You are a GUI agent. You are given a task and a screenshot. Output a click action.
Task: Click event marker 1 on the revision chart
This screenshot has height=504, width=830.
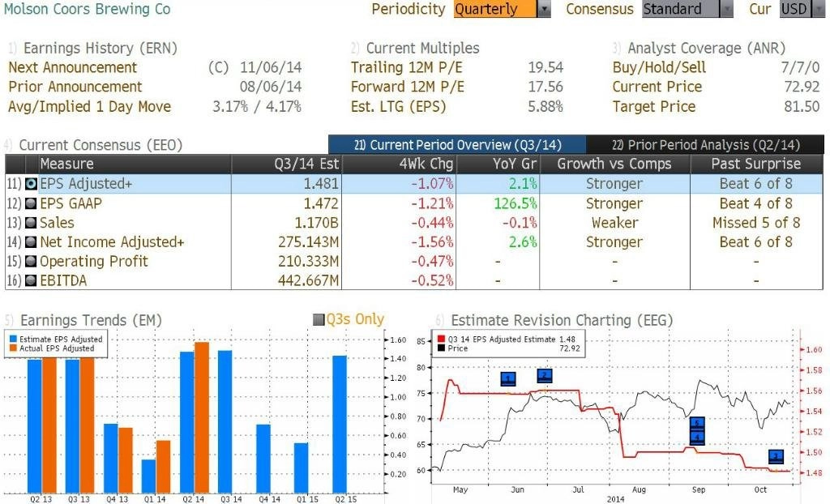coord(508,378)
